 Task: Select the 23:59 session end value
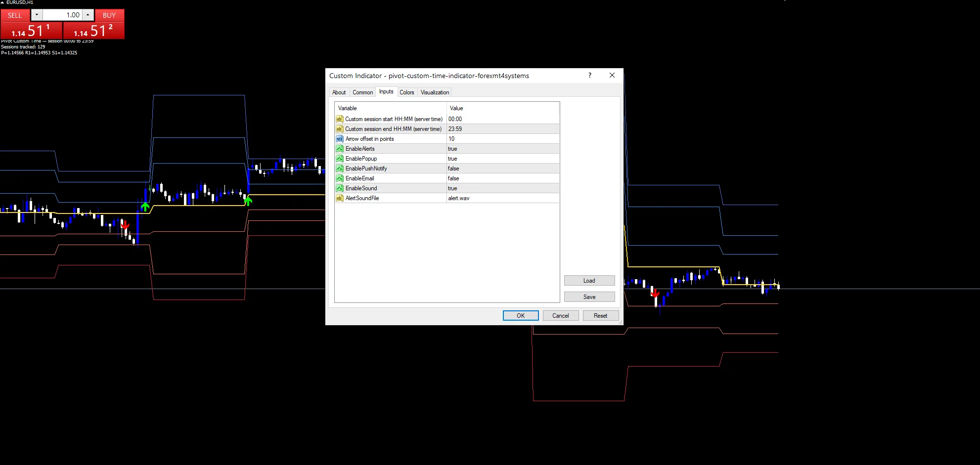(503, 129)
